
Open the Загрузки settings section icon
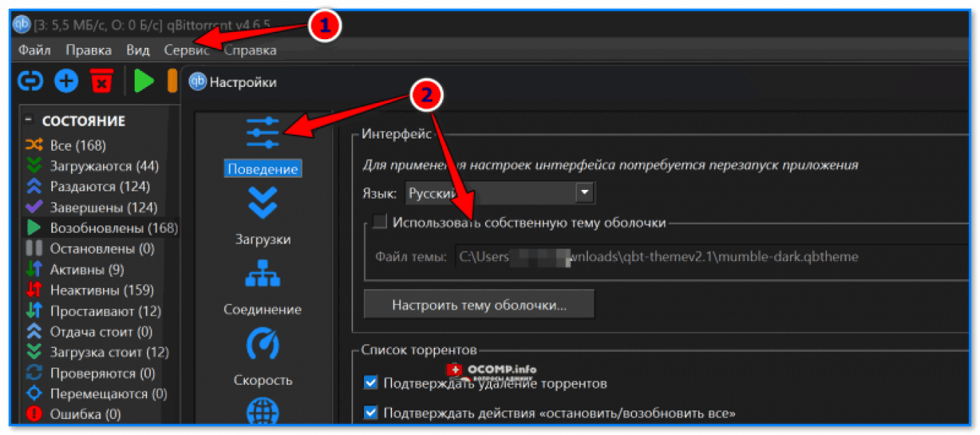pos(263,203)
